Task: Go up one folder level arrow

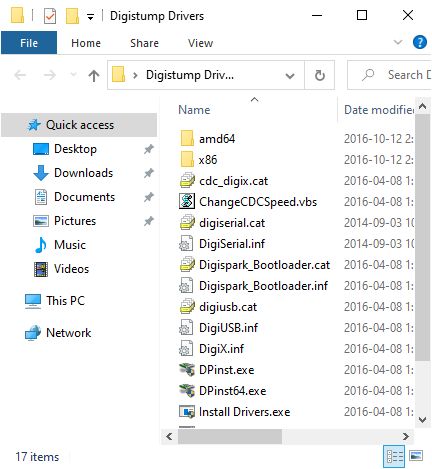Action: pos(94,75)
